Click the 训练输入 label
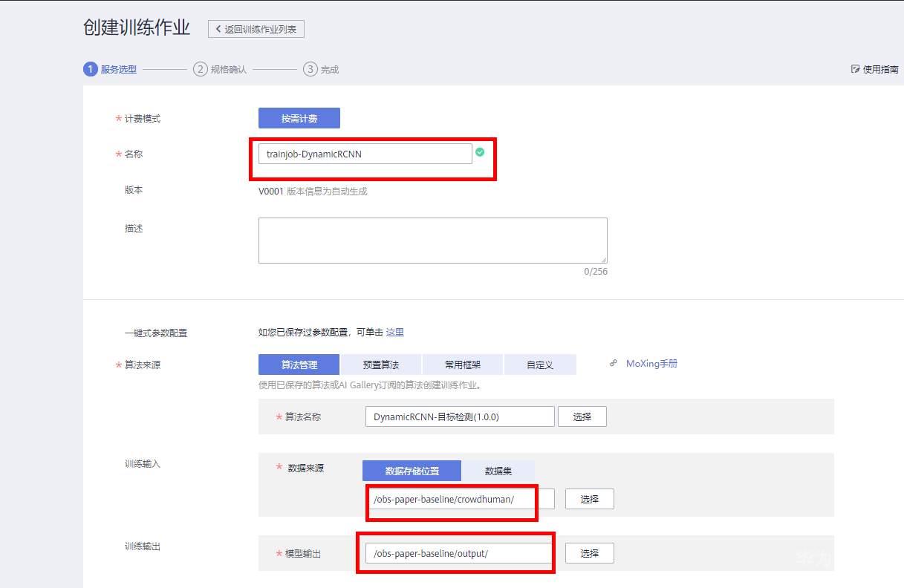The width and height of the screenshot is (904, 588). click(143, 463)
